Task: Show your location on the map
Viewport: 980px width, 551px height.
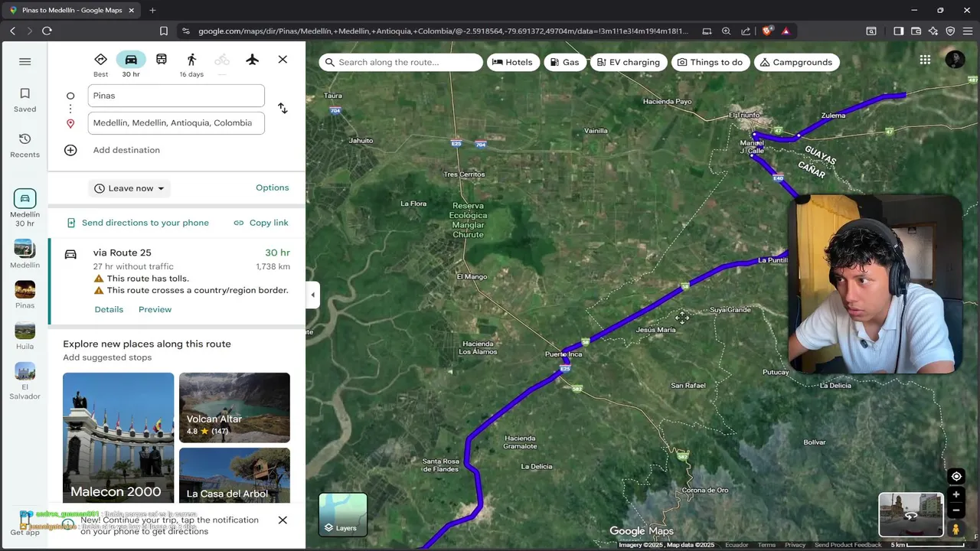Action: coord(956,476)
